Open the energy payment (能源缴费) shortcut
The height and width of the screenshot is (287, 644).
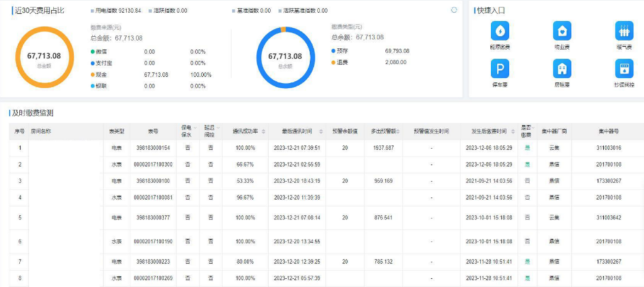click(x=500, y=31)
